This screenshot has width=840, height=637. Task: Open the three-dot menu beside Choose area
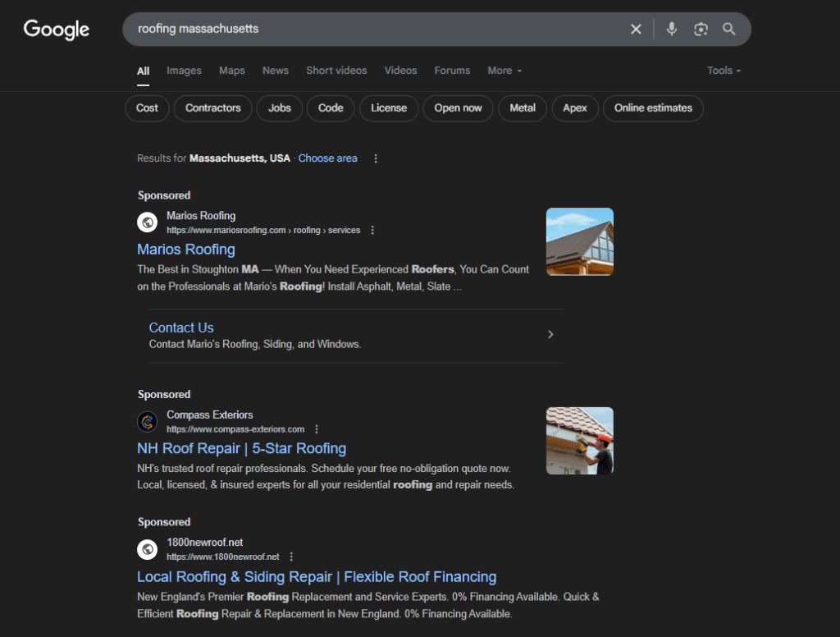coord(376,158)
